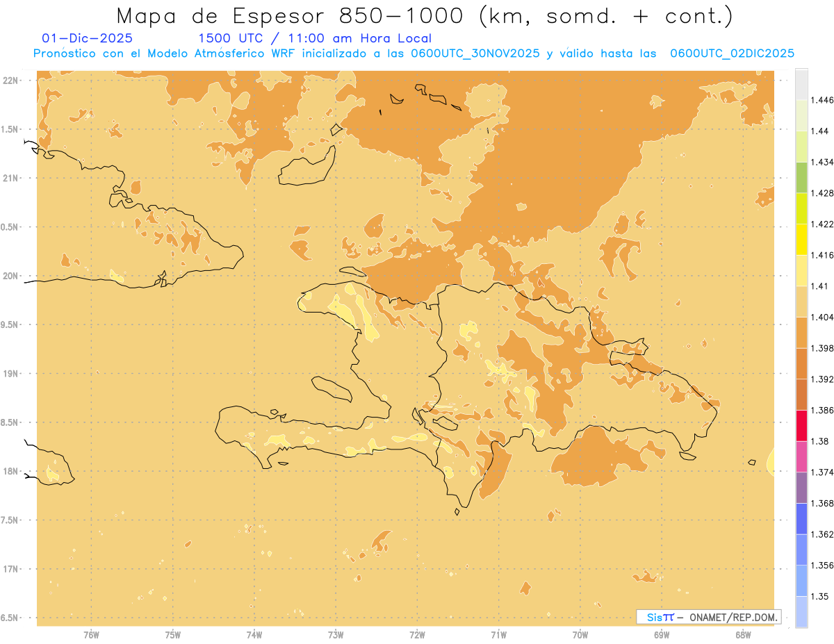The width and height of the screenshot is (834, 644).
Task: Click the legend value '1.374'
Action: coord(824,472)
